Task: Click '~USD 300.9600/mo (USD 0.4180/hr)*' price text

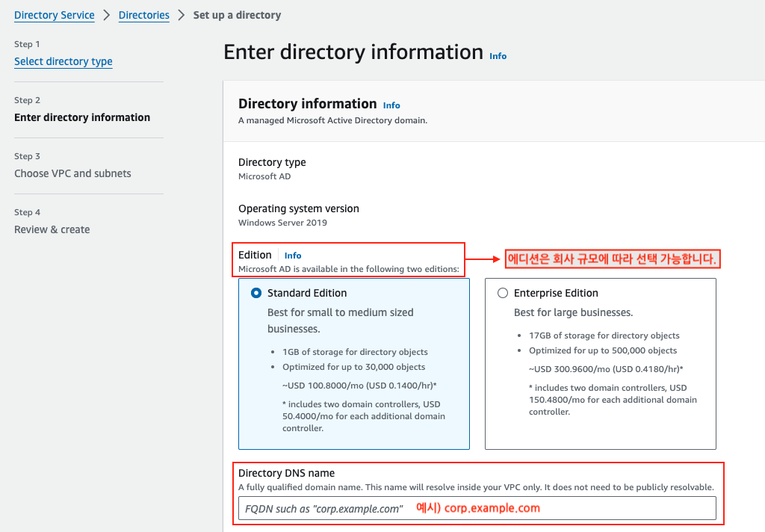Action: 606,369
